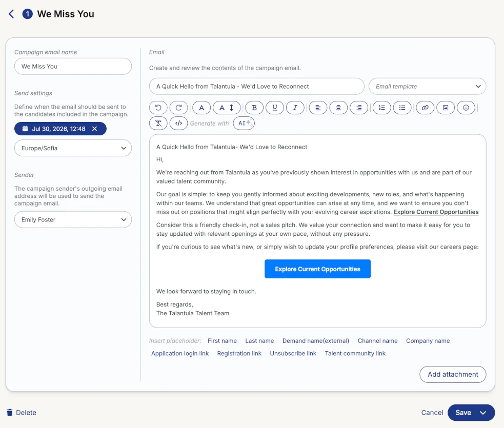The width and height of the screenshot is (504, 428).
Task: Click the blue Explore Current Opportunities button
Action: pos(317,269)
